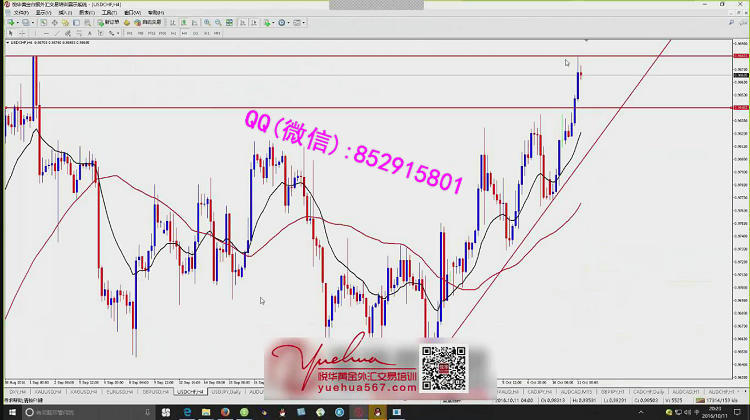This screenshot has width=750, height=420.
Task: Select the upper red horizontal price line
Action: tap(300, 56)
